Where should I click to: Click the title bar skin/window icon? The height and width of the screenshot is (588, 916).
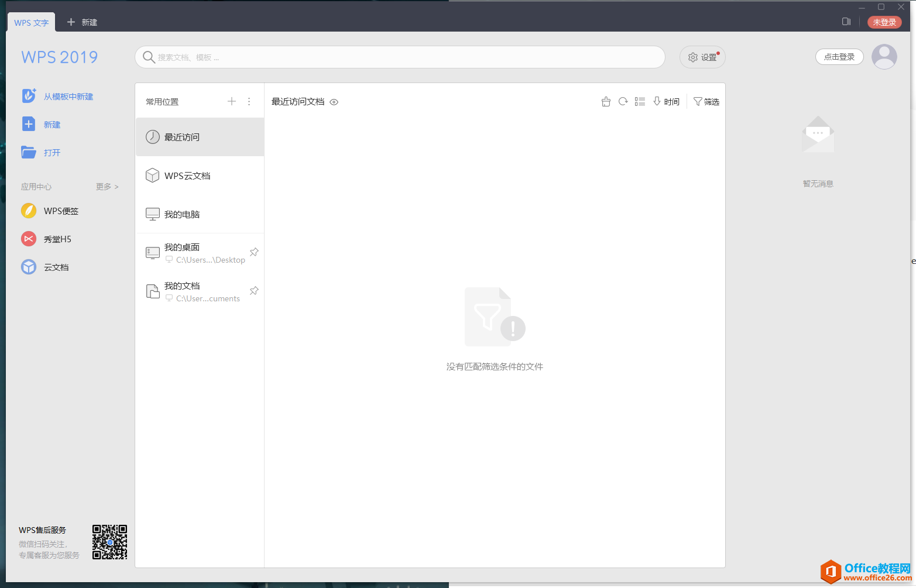point(846,22)
